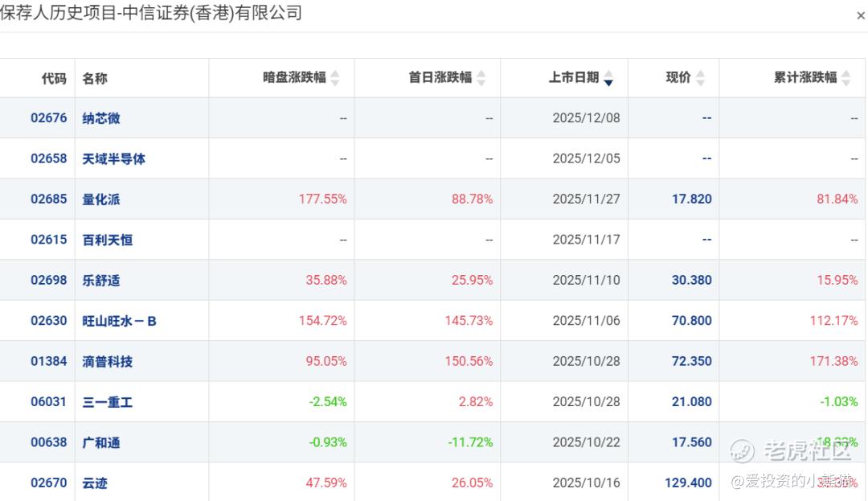Select the current price 17.820
This screenshot has height=501, width=868.
click(x=692, y=199)
